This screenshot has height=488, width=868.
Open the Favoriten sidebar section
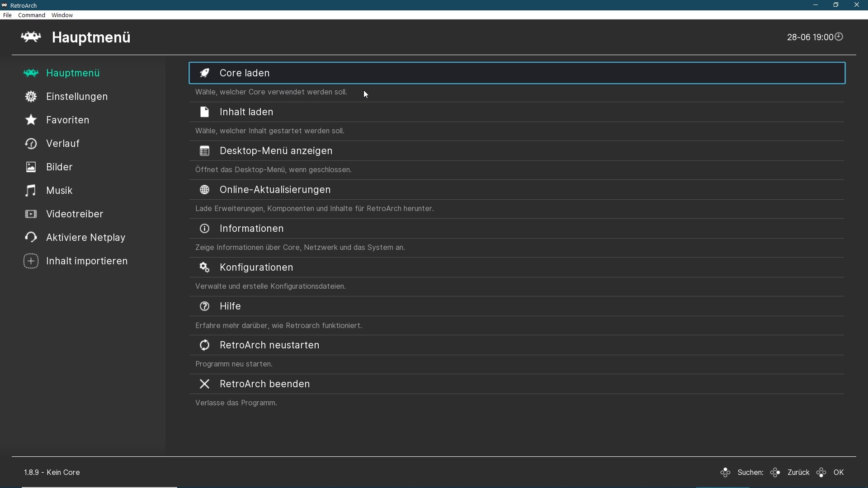coord(68,120)
